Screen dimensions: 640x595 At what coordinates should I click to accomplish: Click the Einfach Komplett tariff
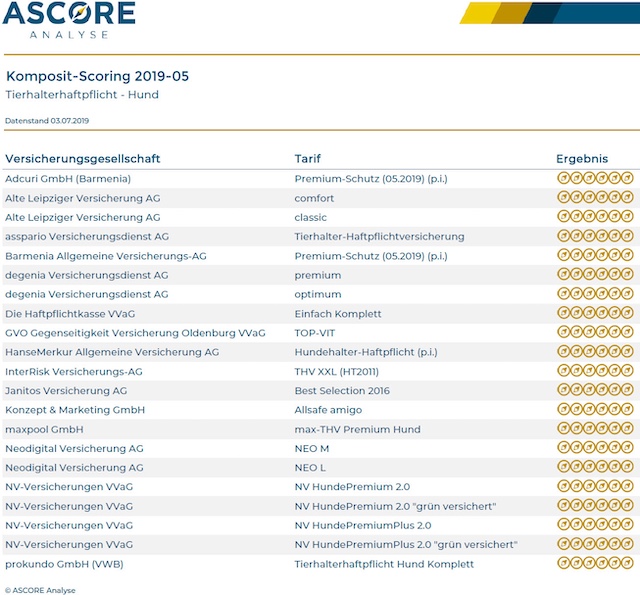pos(338,314)
